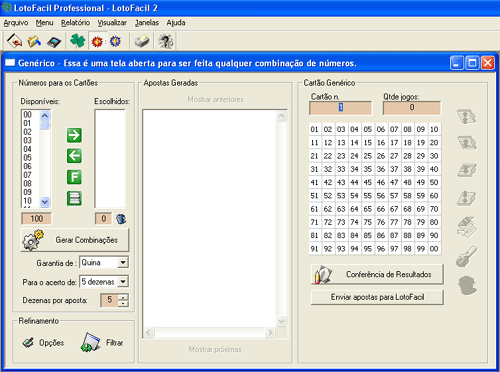The height and width of the screenshot is (372, 500).
Task: Click the grayed notes icon on right
Action: pos(467,227)
